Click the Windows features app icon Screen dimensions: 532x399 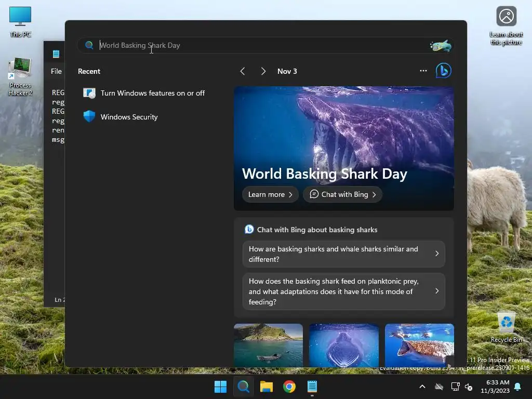[89, 93]
